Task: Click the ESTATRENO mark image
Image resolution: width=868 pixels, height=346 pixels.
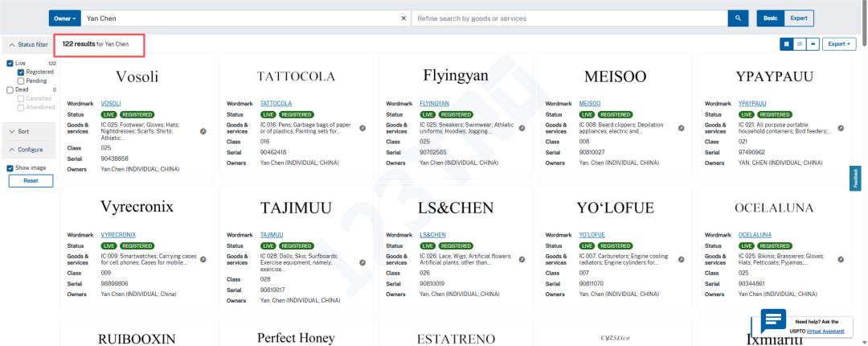Action: [456, 339]
